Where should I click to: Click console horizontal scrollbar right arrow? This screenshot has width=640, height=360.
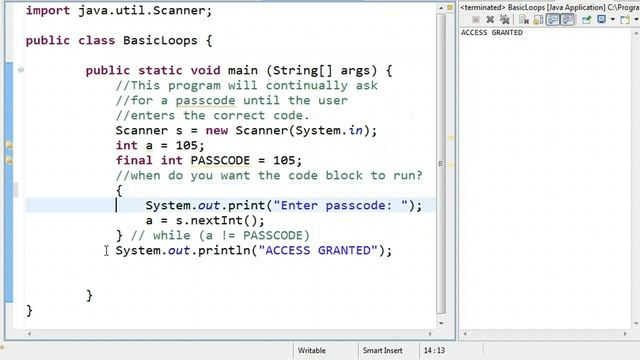(625, 333)
